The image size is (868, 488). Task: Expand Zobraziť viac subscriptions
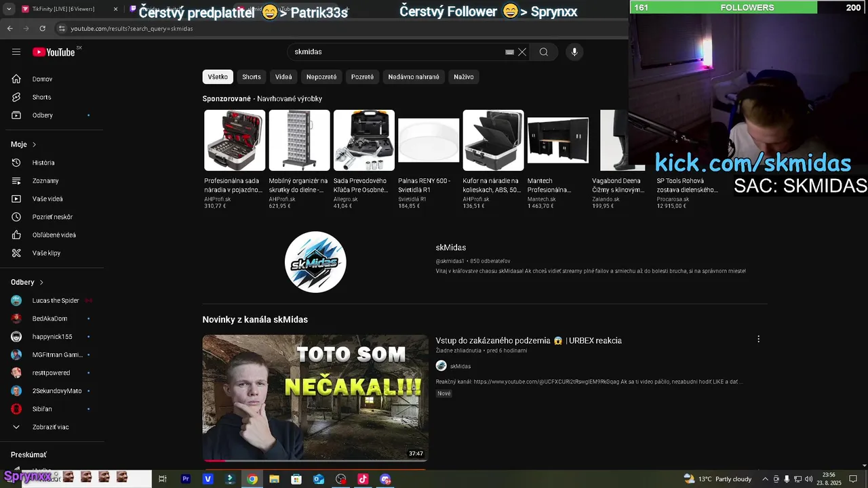click(x=52, y=427)
